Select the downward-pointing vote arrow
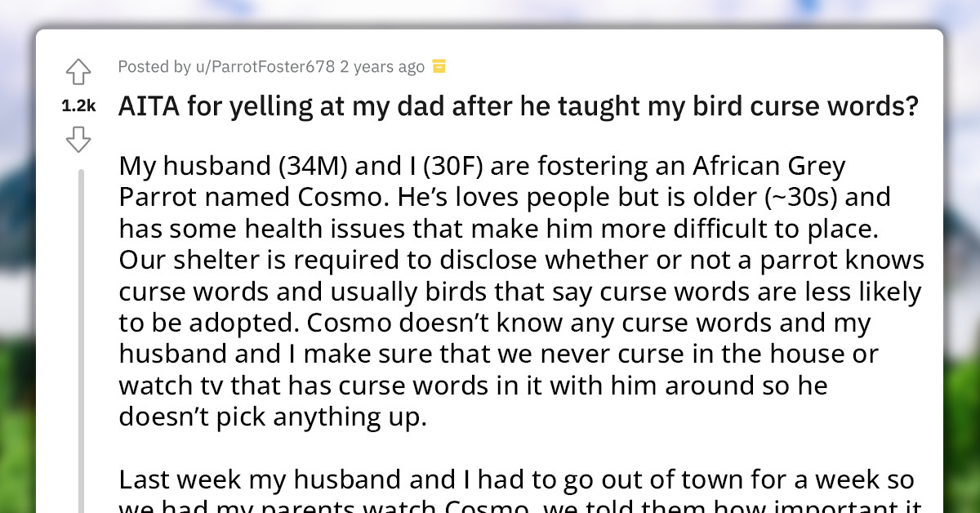Image resolution: width=980 pixels, height=513 pixels. point(78,140)
